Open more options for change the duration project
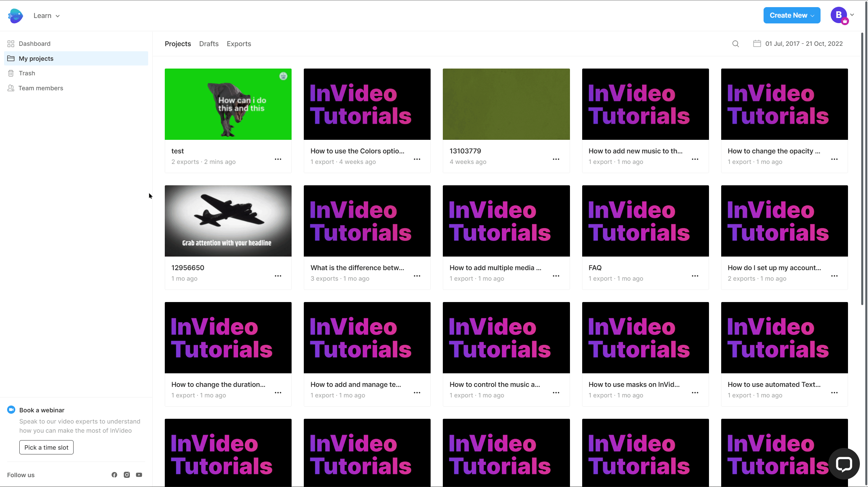 278,393
